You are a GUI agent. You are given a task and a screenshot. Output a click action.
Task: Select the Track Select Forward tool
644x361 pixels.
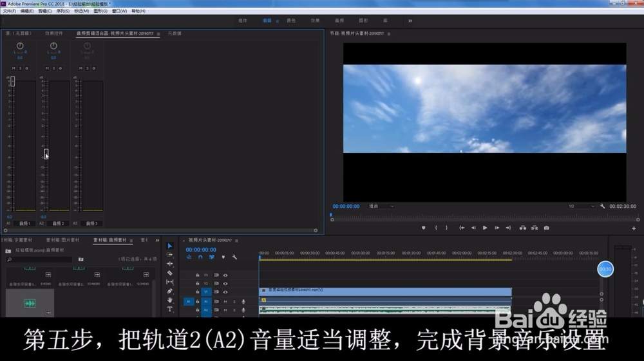point(169,255)
